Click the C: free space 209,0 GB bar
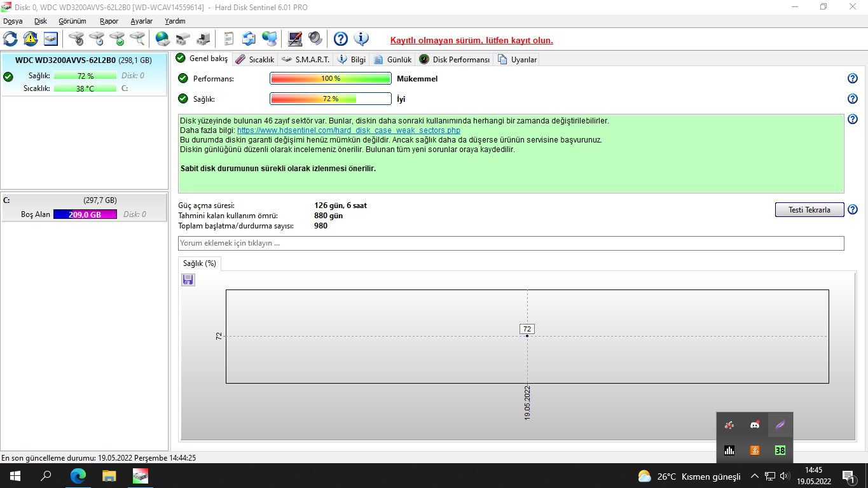 click(85, 214)
